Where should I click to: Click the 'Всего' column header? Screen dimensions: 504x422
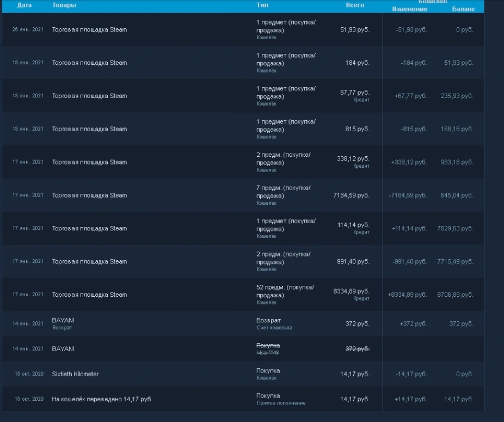pos(355,5)
